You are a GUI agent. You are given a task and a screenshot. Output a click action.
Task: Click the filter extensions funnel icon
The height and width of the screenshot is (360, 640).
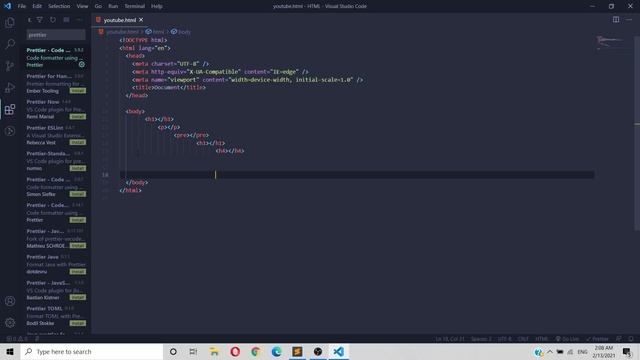40,20
